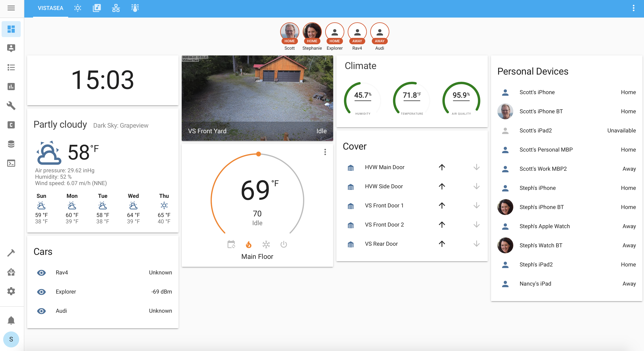
Task: Open the Logbook list icon in sidebar
Action: (11, 67)
